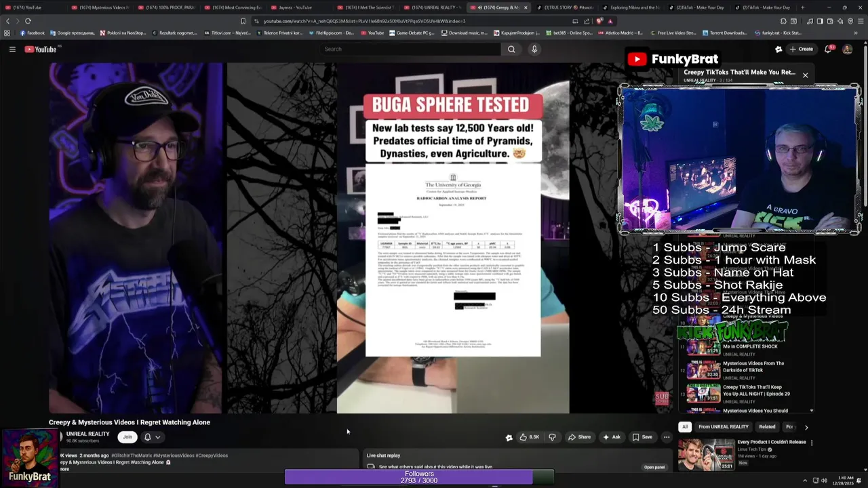This screenshot has width=868, height=488.
Task: Expand video description with more
Action: pyautogui.click(x=64, y=469)
